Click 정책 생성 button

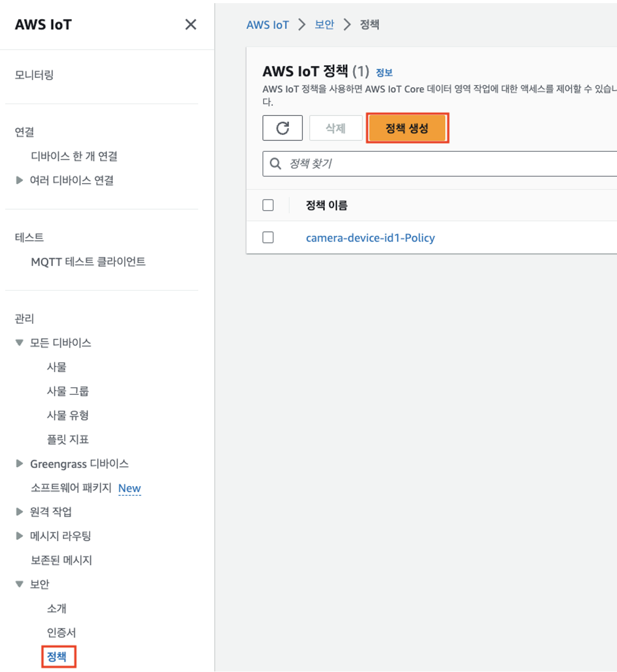[x=407, y=128]
